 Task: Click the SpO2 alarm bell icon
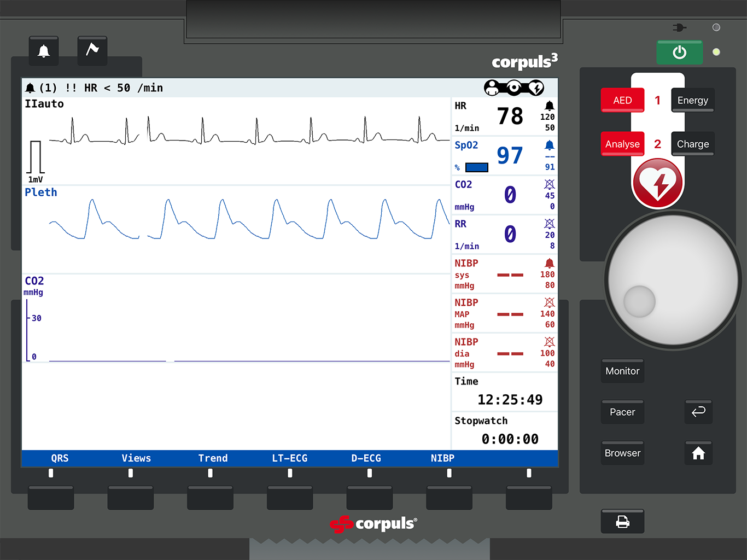coord(550,145)
